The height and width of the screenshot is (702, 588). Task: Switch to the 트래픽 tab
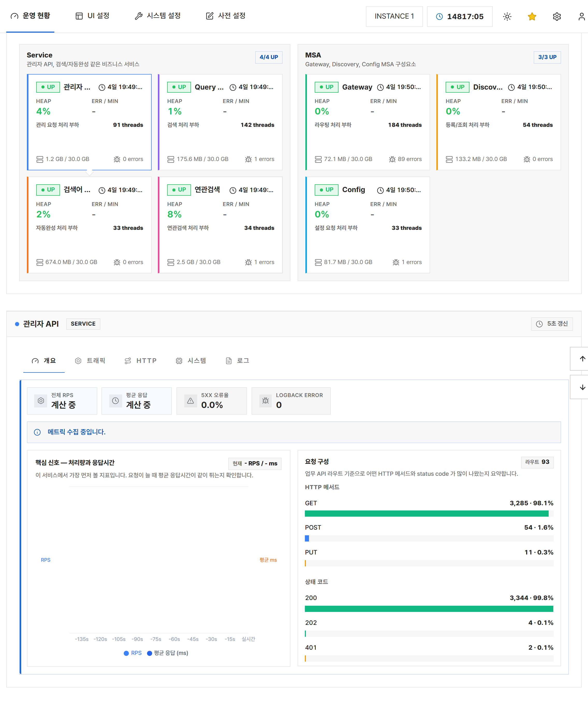coord(90,360)
